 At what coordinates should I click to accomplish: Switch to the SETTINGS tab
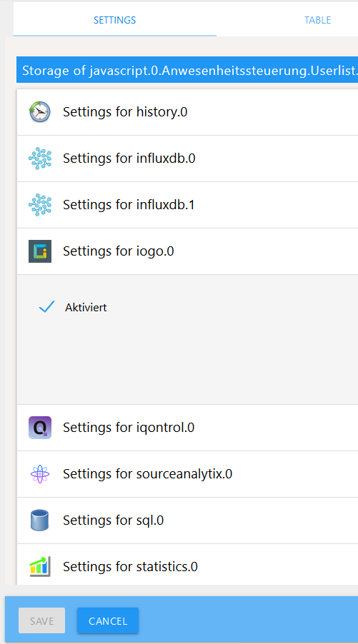point(114,20)
